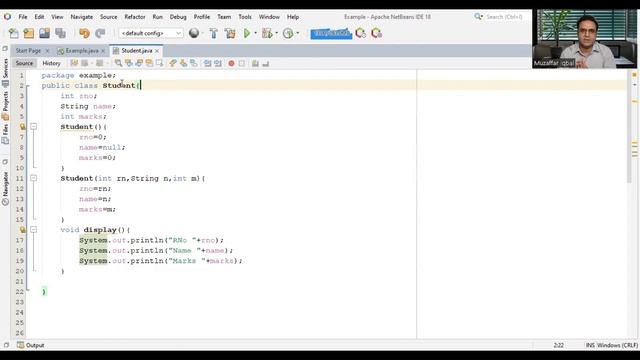The height and width of the screenshot is (360, 640).
Task: Click the Last Edit icon in editor toolbar
Action: (x=74, y=63)
